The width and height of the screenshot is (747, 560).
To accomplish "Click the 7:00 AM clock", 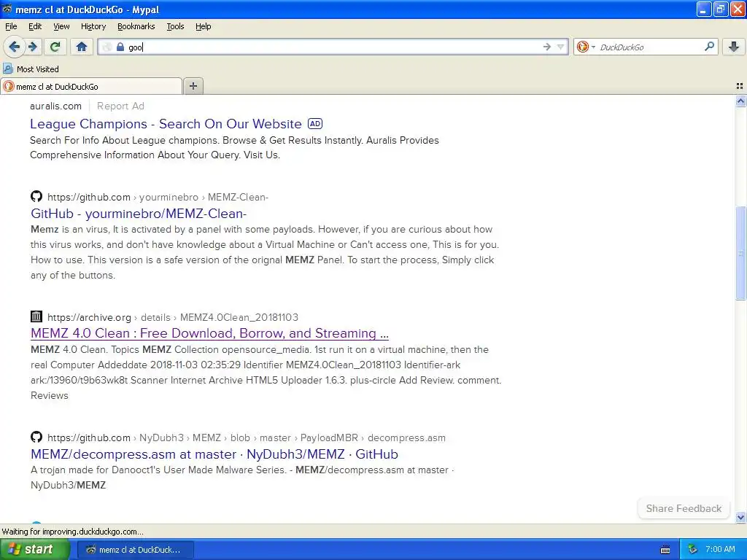I will point(720,550).
